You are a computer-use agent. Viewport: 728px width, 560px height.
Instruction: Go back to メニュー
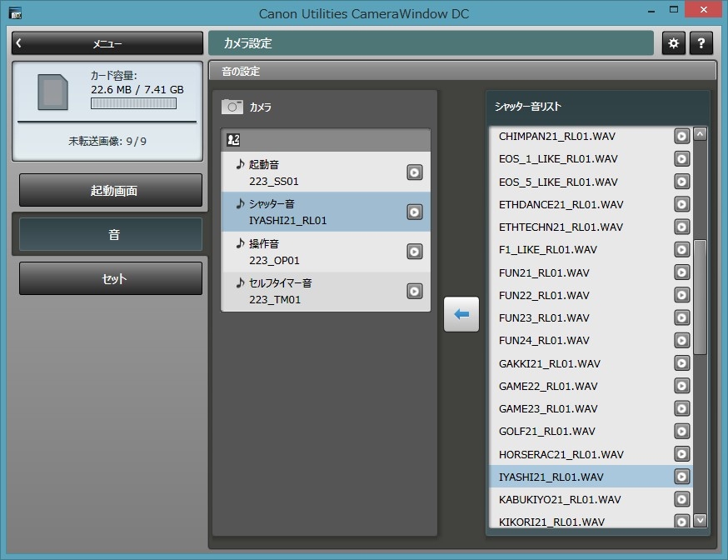pyautogui.click(x=107, y=43)
